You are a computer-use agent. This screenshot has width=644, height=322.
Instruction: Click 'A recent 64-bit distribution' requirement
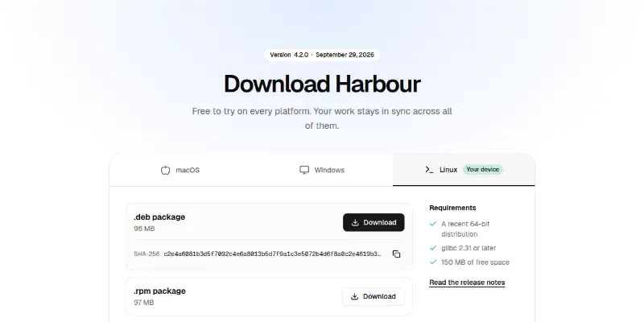pos(465,229)
